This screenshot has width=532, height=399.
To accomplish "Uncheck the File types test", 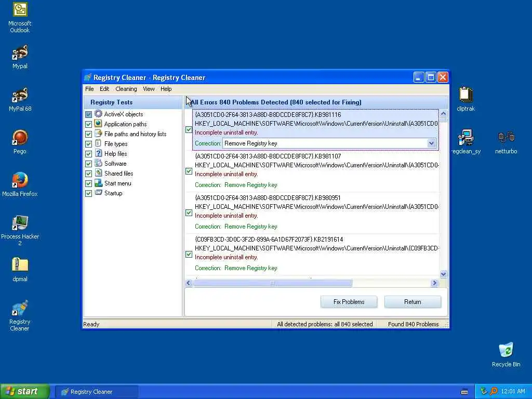I will [x=88, y=144].
